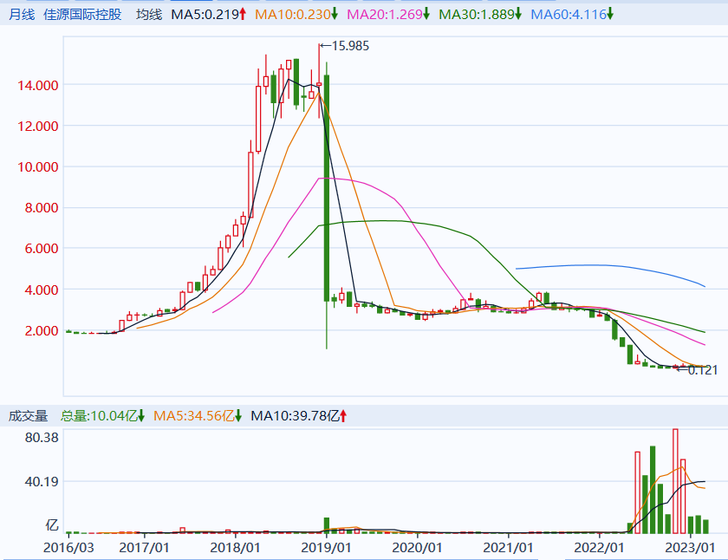This screenshot has width=728, height=560.
Task: Click the 均线 indicator label
Action: pos(149,15)
